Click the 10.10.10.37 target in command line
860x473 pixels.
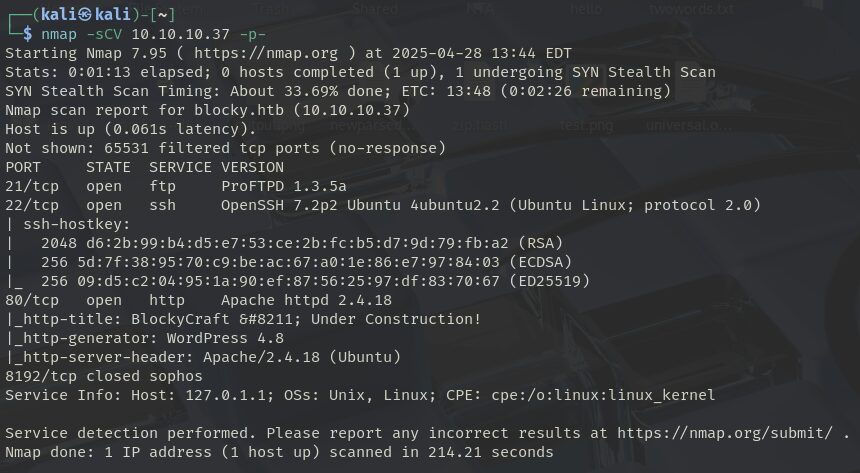coord(180,34)
